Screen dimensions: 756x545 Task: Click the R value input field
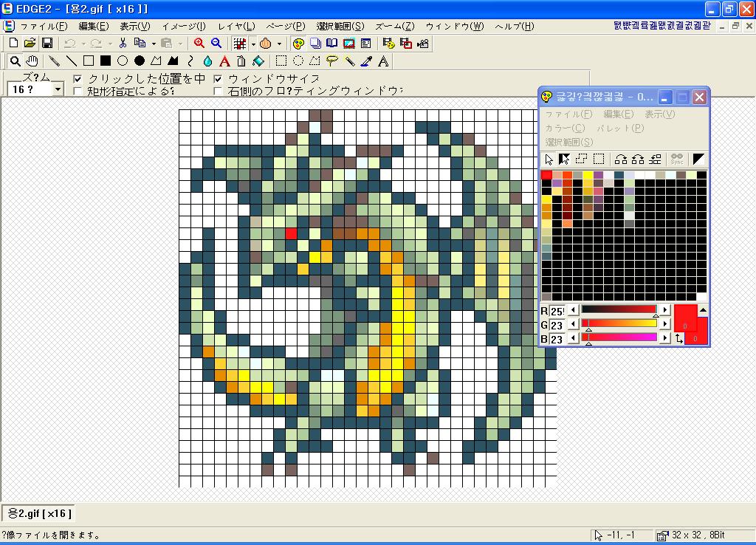tap(557, 311)
